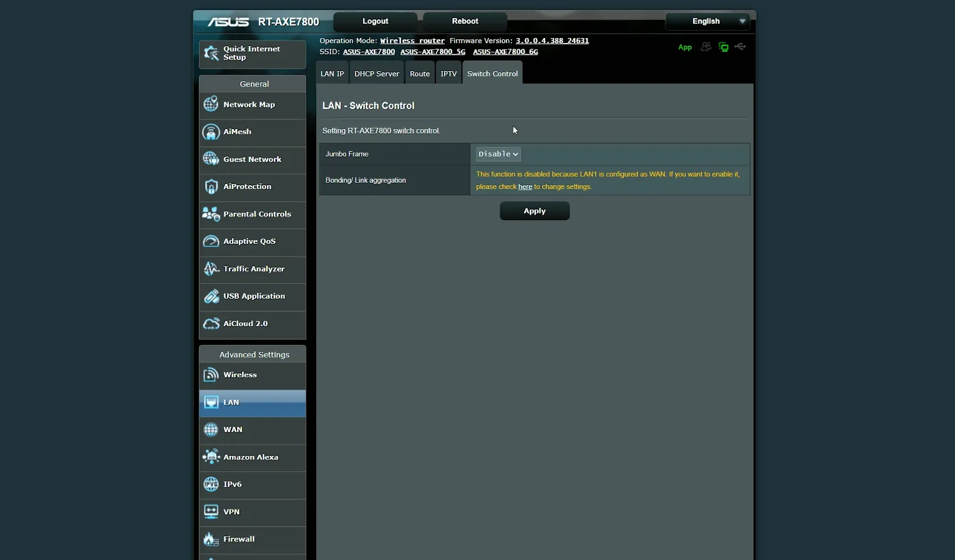Open the WAN settings menu label

pos(233,430)
